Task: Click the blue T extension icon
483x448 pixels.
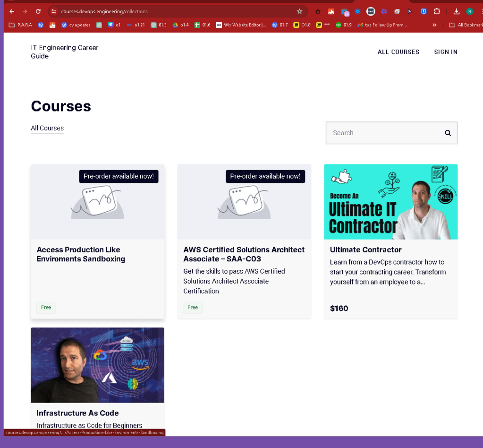Action: click(424, 11)
